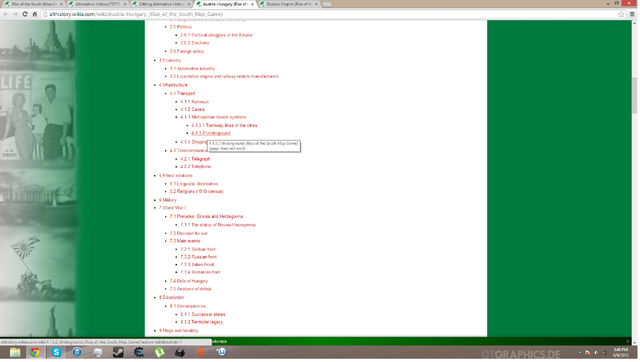Screen dimensions: 640x362
Task: Close the 'Editing Alternative History' tab
Action: pos(189,4)
